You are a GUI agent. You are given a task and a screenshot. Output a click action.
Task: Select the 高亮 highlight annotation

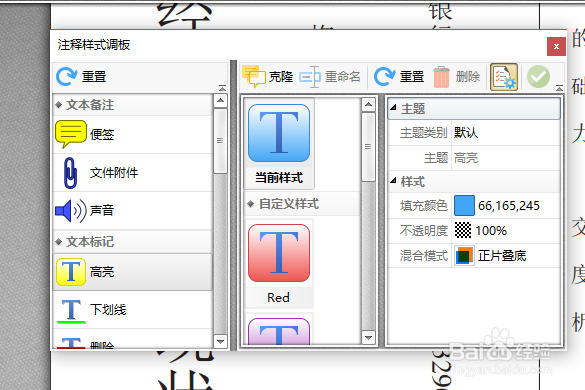tap(133, 272)
